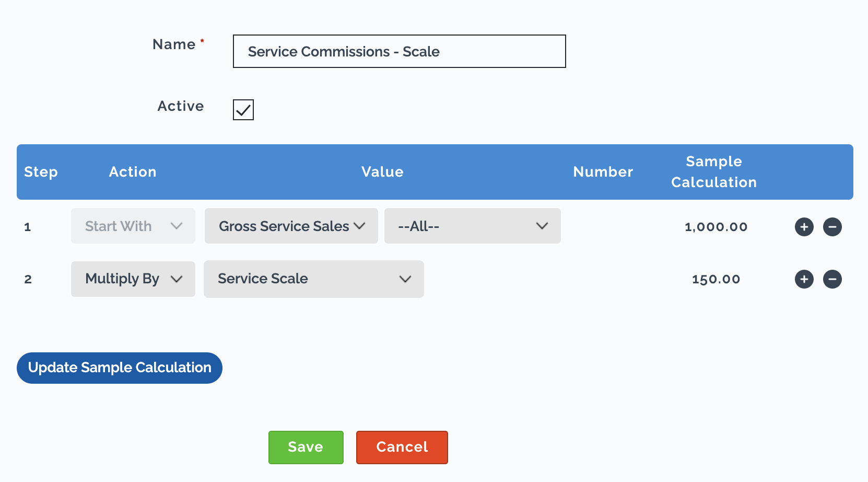Add a step after step 2
Image resolution: width=868 pixels, height=482 pixels.
click(804, 279)
